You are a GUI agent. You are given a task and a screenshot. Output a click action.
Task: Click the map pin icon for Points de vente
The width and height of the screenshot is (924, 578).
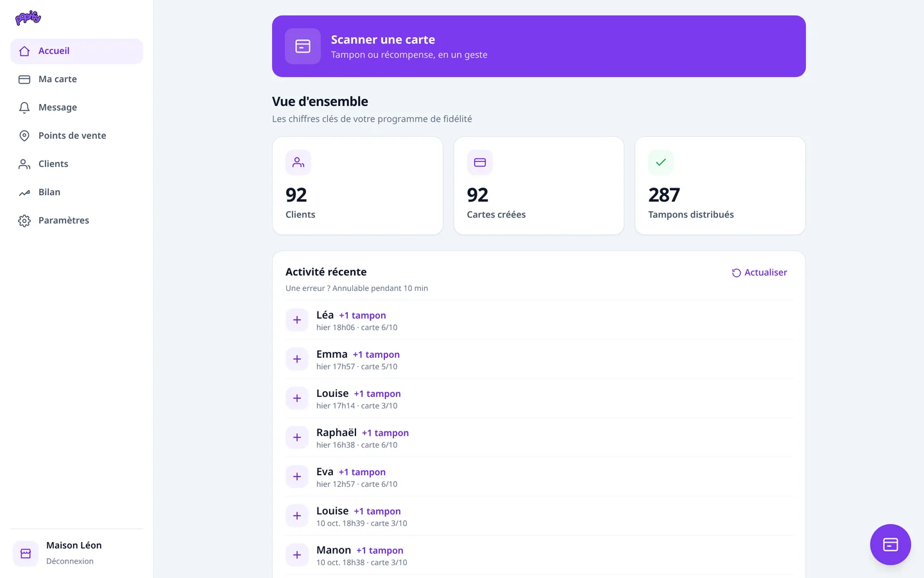pyautogui.click(x=24, y=136)
